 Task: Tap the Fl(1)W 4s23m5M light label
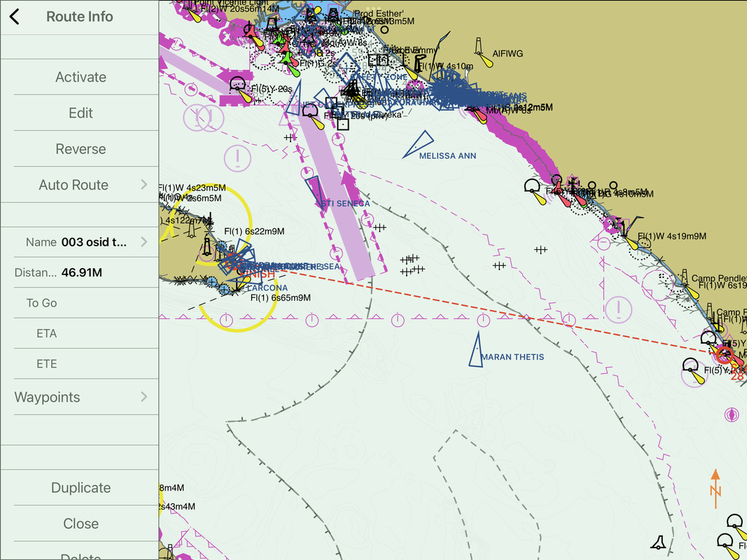[x=193, y=188]
